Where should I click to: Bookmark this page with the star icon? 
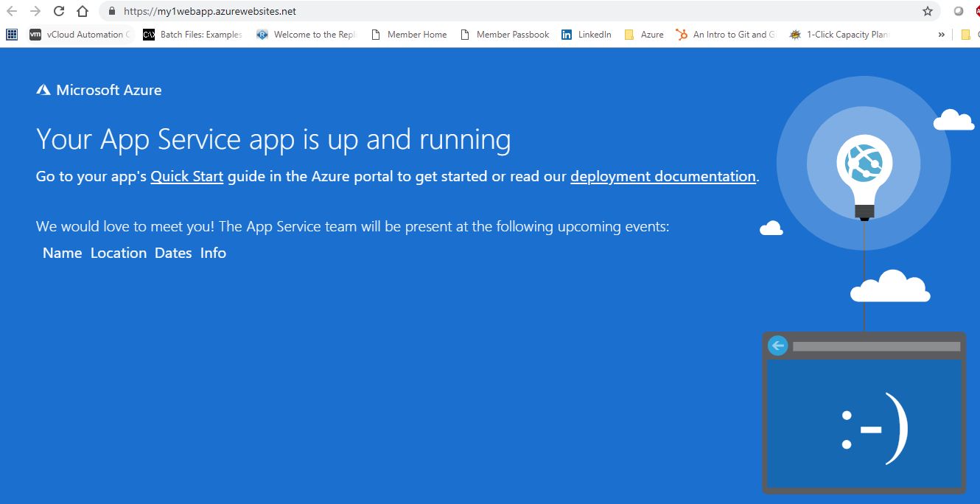tap(928, 11)
